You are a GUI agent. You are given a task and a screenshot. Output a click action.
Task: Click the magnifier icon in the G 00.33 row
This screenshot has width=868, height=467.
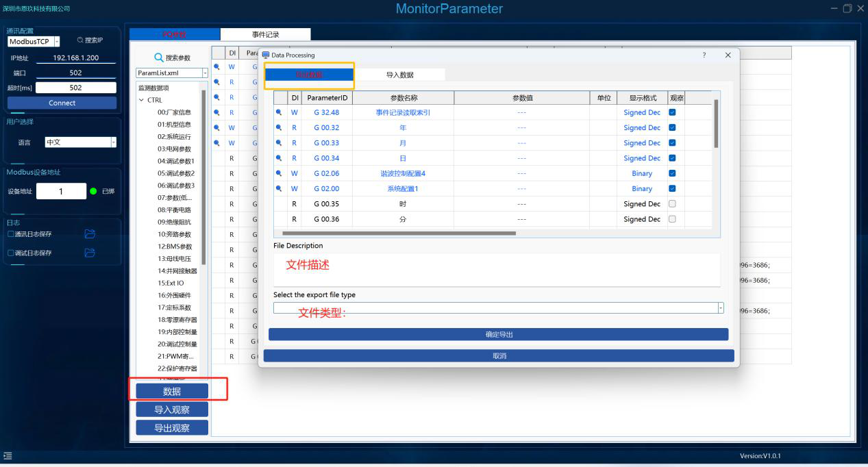pos(279,143)
